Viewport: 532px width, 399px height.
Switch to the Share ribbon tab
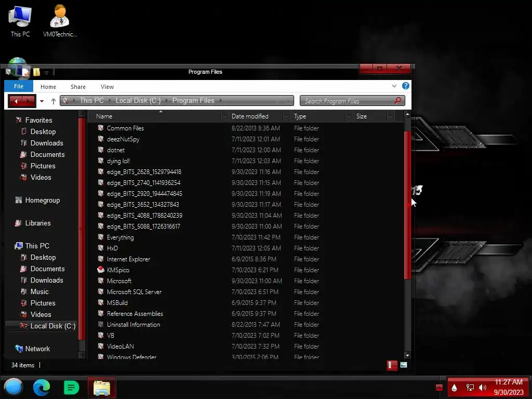(x=78, y=87)
